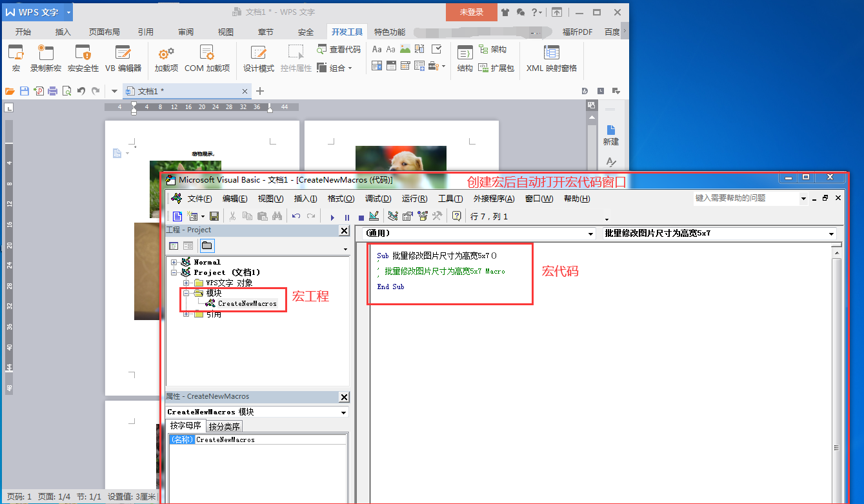Click the VBA design mode ruler icon
Screen dimensions: 864x504
click(x=374, y=216)
